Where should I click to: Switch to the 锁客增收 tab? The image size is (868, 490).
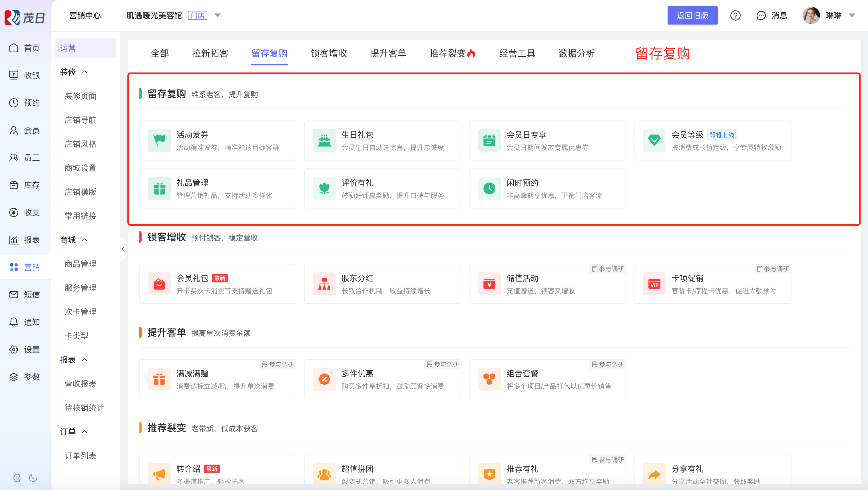[x=329, y=53]
